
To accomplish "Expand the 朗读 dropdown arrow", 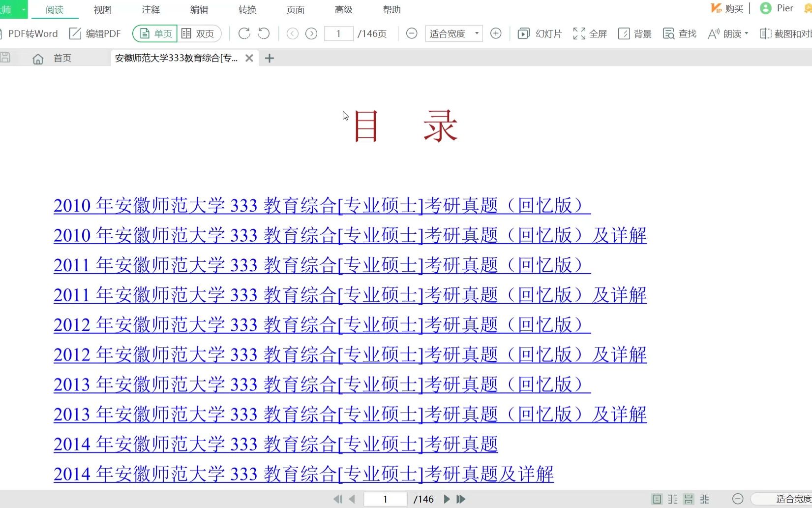I will [747, 33].
